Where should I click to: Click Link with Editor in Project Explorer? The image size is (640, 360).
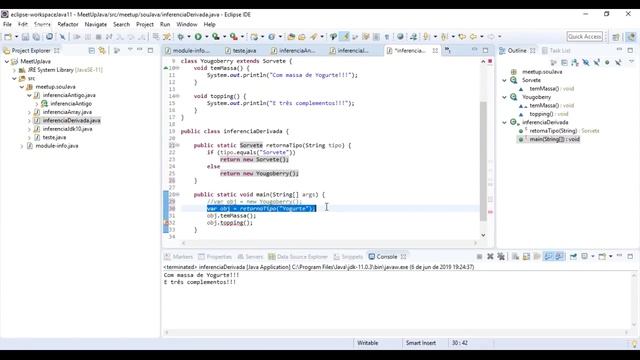(x=102, y=51)
